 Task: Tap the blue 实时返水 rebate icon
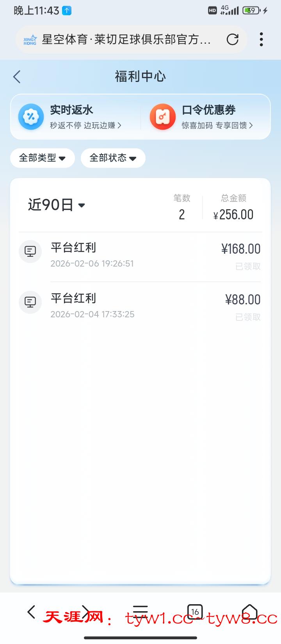pos(31,117)
